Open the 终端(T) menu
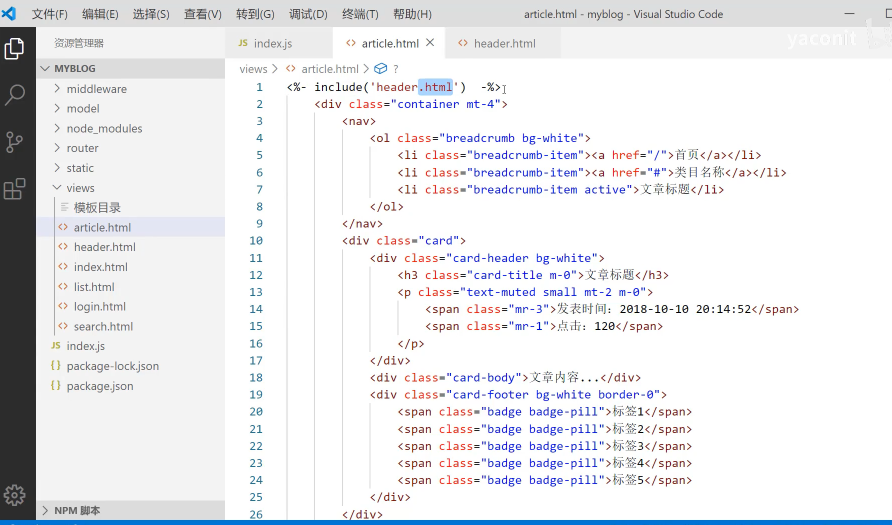 click(360, 14)
